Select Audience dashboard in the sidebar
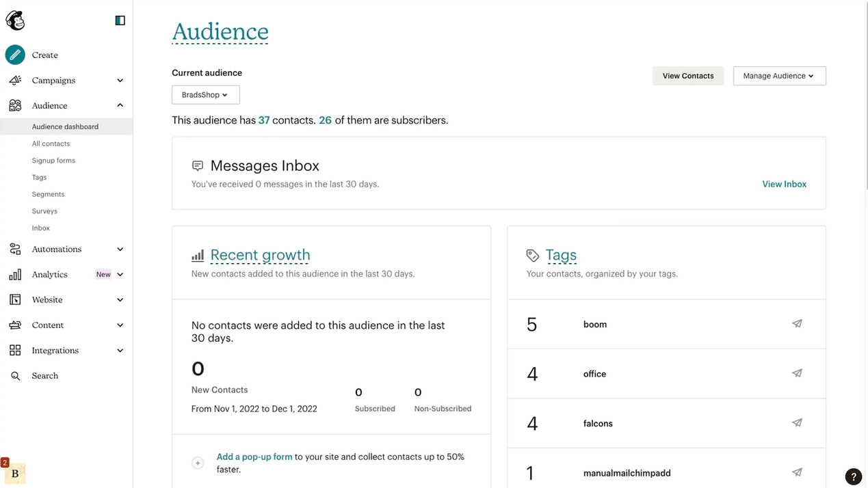868x488 pixels. pyautogui.click(x=65, y=126)
